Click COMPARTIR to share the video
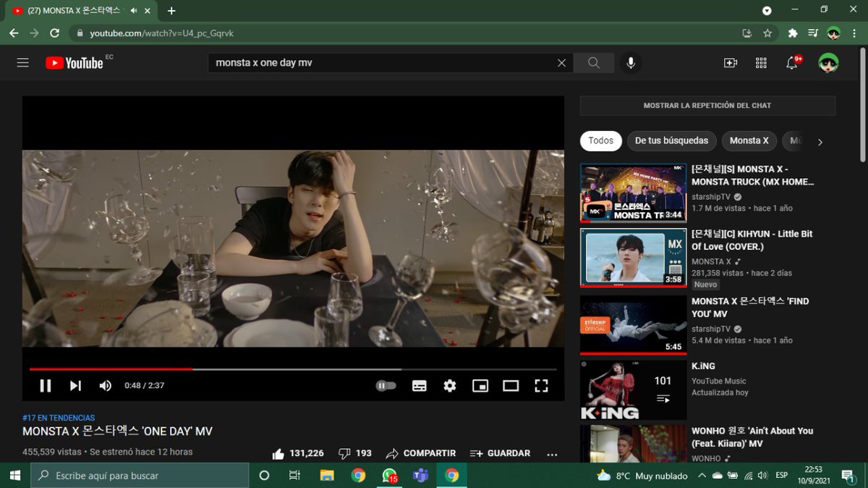 click(421, 453)
